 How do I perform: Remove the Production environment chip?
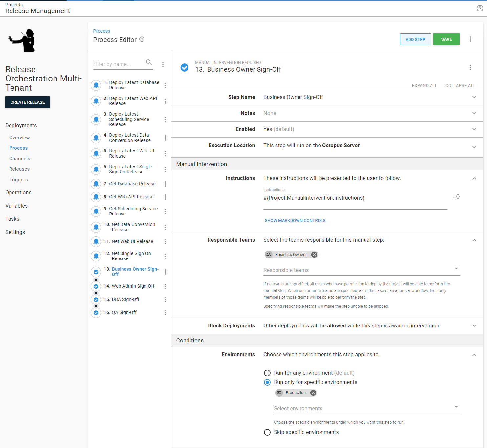click(313, 392)
